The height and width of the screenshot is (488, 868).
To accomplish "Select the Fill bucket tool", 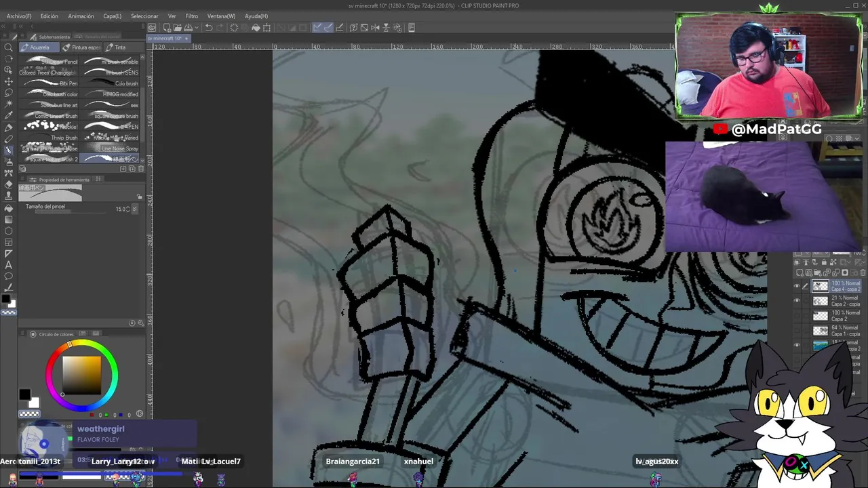I will [x=8, y=208].
